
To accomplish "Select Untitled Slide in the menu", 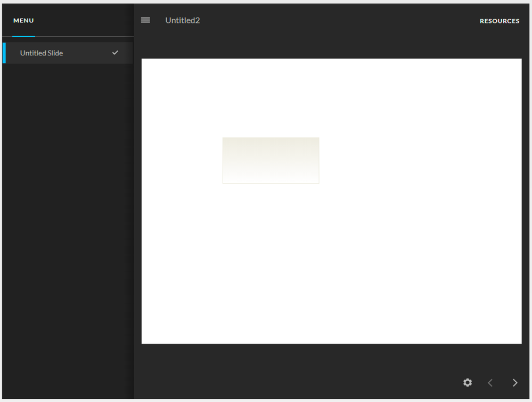I will click(68, 53).
